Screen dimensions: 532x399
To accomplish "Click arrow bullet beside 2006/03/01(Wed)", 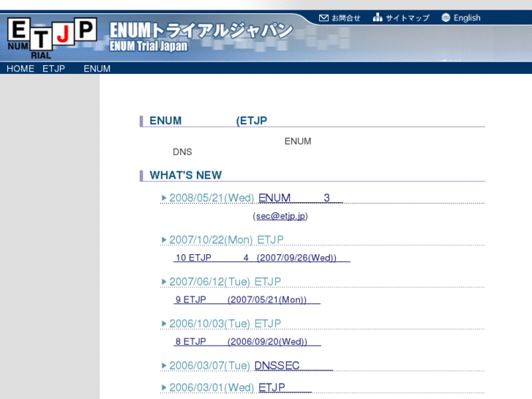I will point(164,387).
